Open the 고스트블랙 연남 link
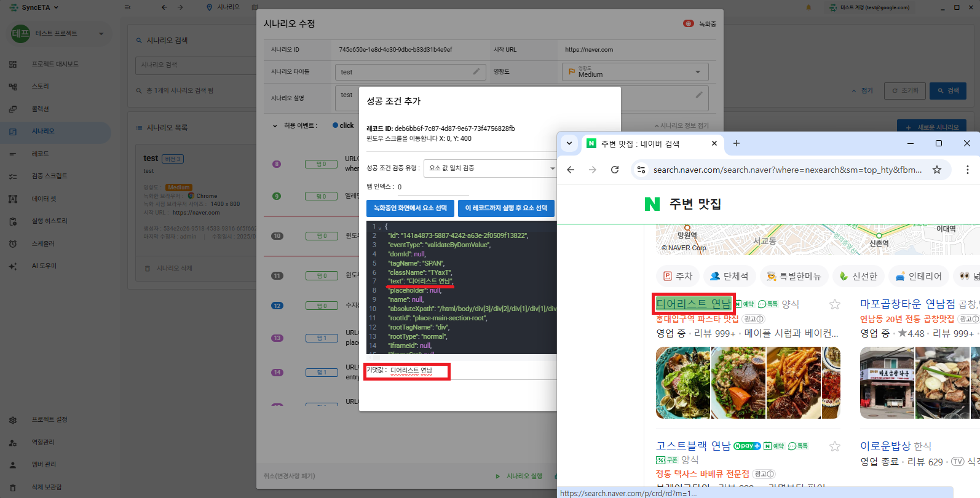The height and width of the screenshot is (498, 980). pos(693,446)
